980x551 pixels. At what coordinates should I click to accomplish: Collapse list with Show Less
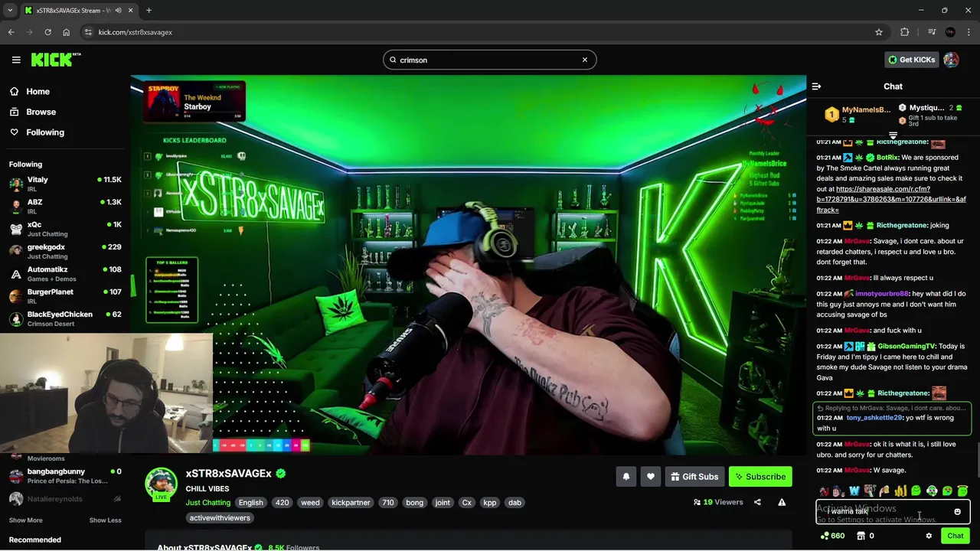point(105,520)
